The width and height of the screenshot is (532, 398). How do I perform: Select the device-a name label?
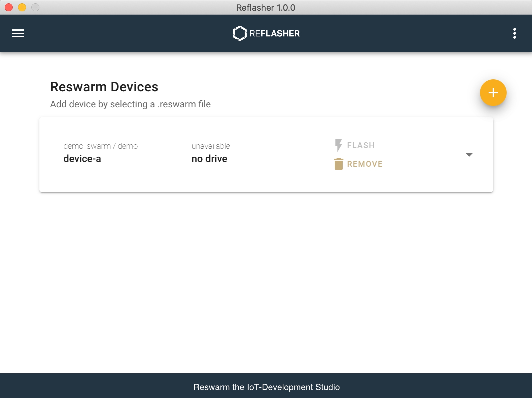point(82,159)
